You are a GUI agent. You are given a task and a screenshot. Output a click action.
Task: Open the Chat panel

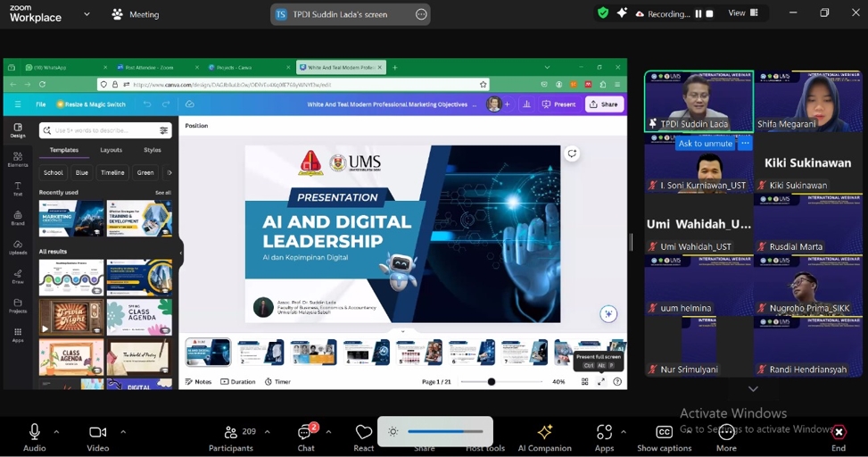click(306, 437)
